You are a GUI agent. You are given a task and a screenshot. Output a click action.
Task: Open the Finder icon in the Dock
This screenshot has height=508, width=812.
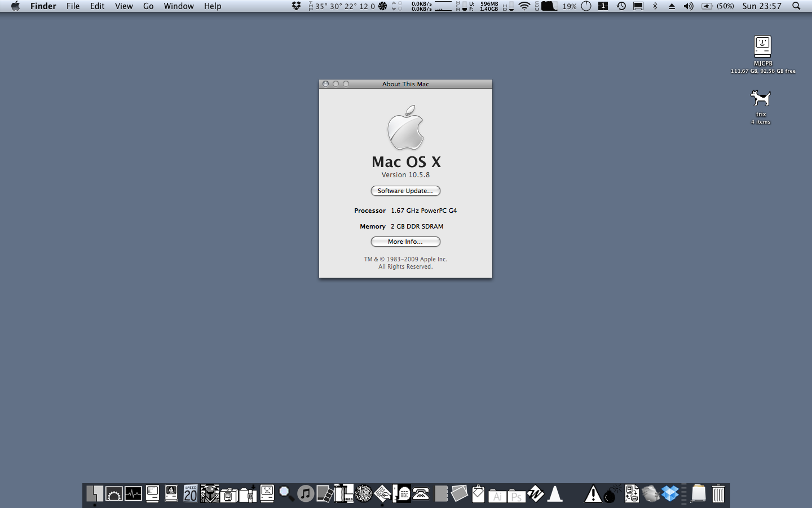tap(95, 494)
